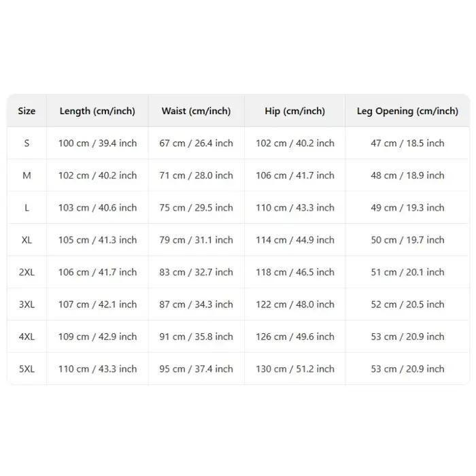The height and width of the screenshot is (476, 476).
Task: Select the 2XL size row label
Action: click(x=27, y=272)
